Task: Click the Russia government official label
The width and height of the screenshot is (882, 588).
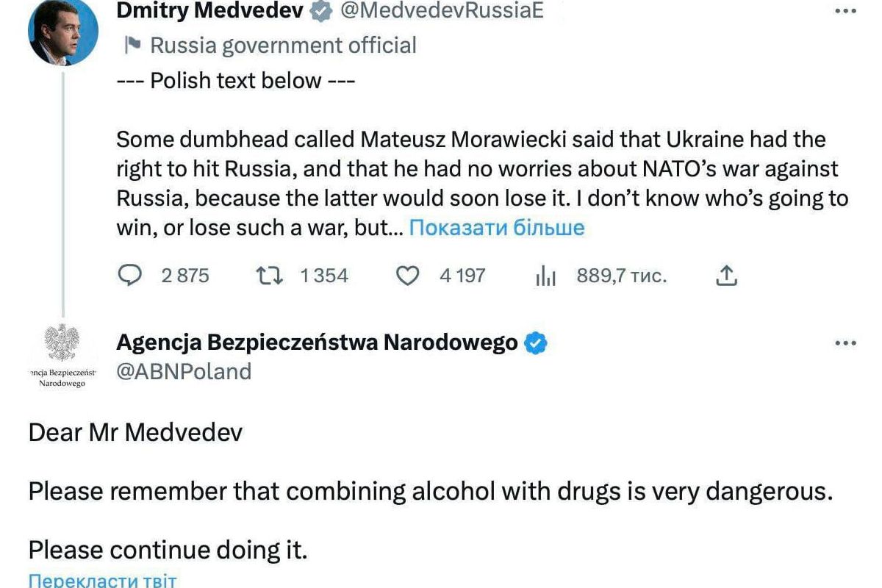Action: click(283, 46)
